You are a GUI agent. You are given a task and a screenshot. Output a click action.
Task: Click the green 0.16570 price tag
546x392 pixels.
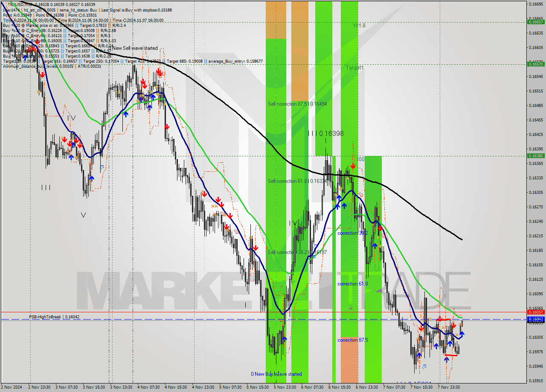click(536, 64)
